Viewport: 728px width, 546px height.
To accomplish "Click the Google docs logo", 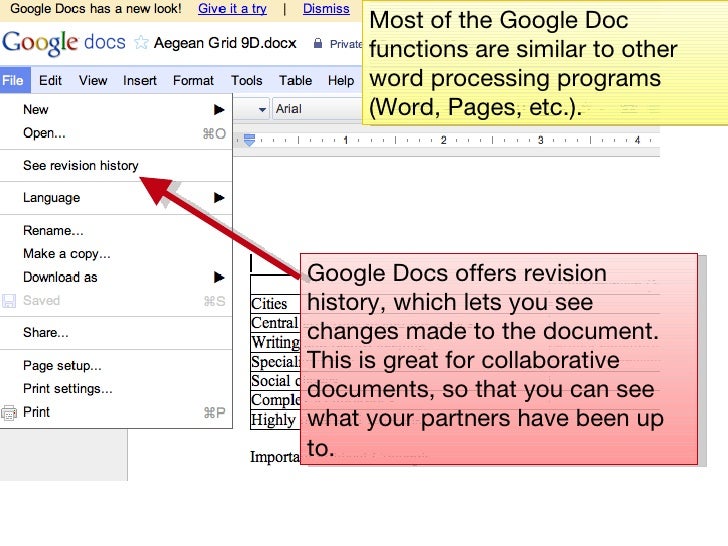I will pyautogui.click(x=64, y=43).
